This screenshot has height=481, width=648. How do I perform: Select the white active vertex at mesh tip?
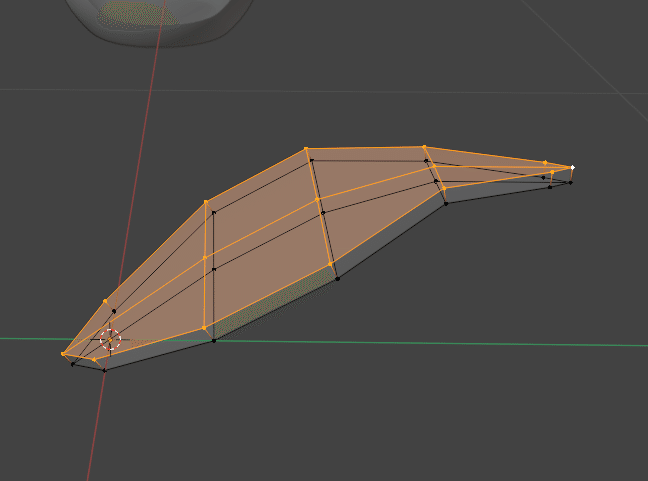[x=572, y=167]
